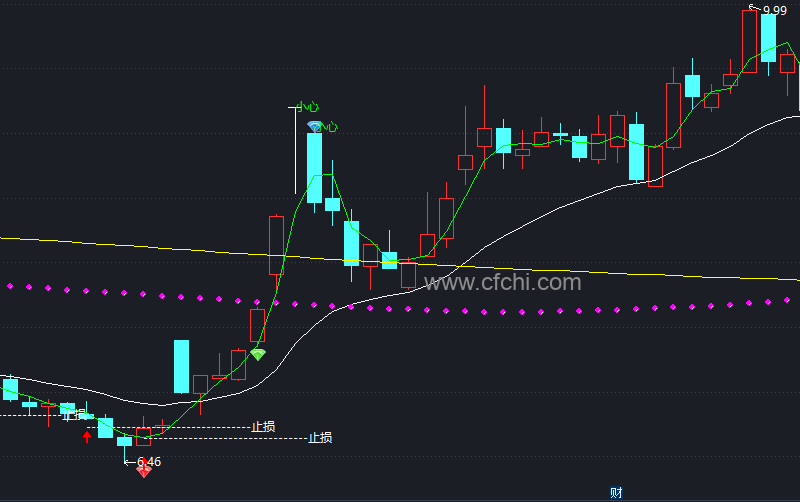Viewport: 800px width, 502px height.
Task: Click the green diamond signal icon
Action: coord(258,354)
